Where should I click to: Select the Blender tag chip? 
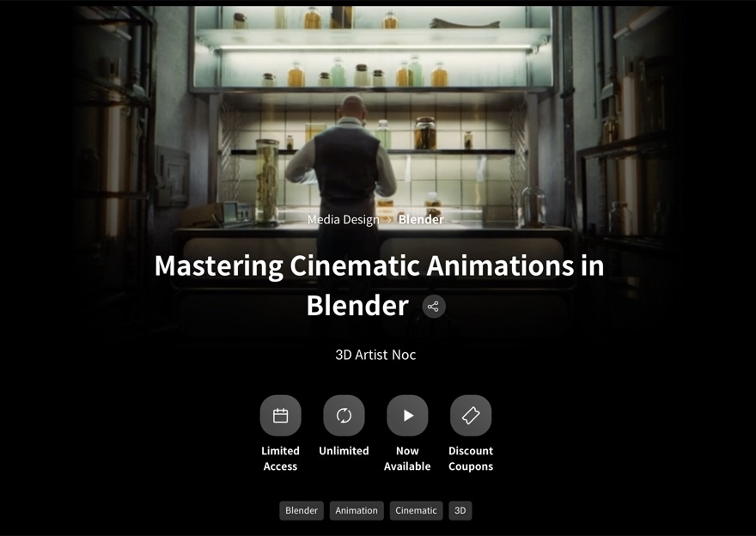(302, 510)
